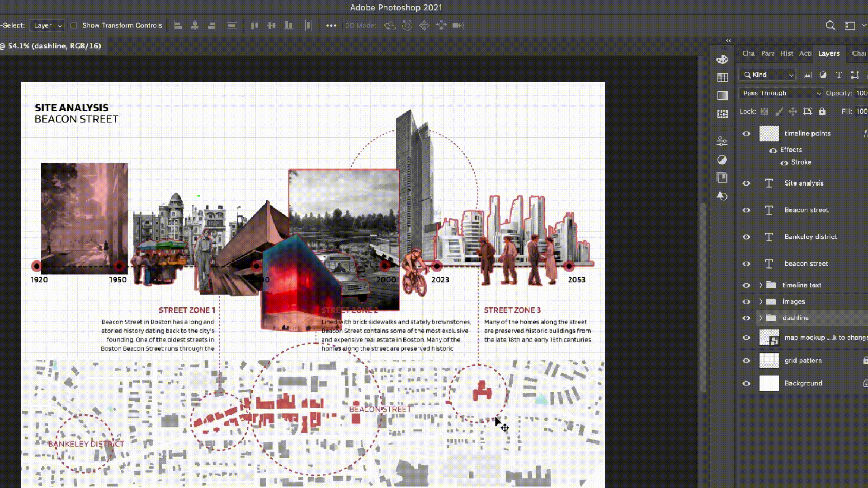Screen dimensions: 868x488
Task: Open the Pass Through blend mode dropdown
Action: [x=781, y=93]
